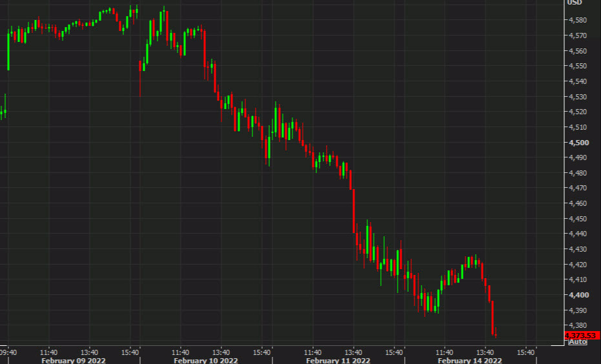601x364 pixels.
Task: Click the 4,420 price axis label
Action: tap(578, 265)
